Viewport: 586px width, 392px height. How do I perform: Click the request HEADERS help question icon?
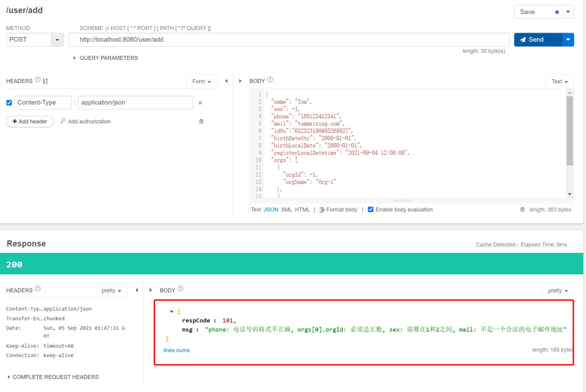pyautogui.click(x=38, y=80)
